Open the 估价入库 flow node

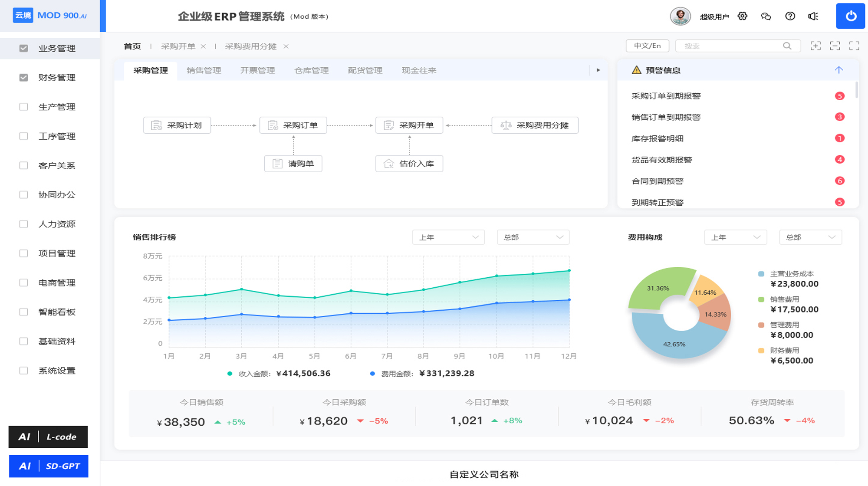tap(409, 164)
